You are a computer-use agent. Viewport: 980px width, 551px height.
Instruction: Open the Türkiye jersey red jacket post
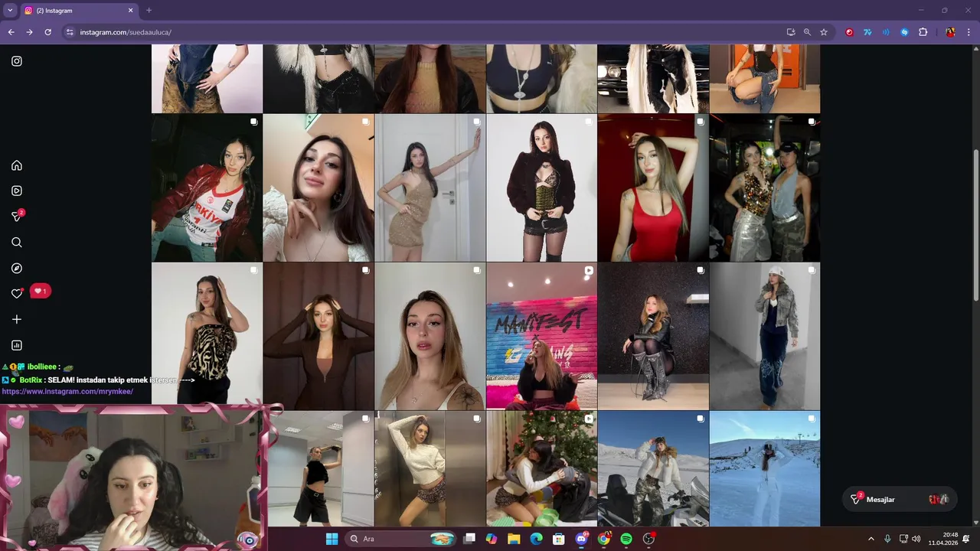[x=207, y=188]
